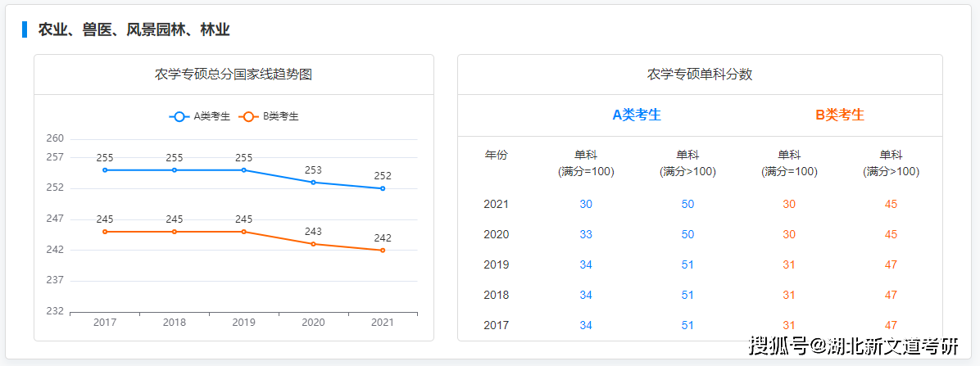Click the 2020 A类 single-subject score 33
The width and height of the screenshot is (980, 366).
coord(586,234)
